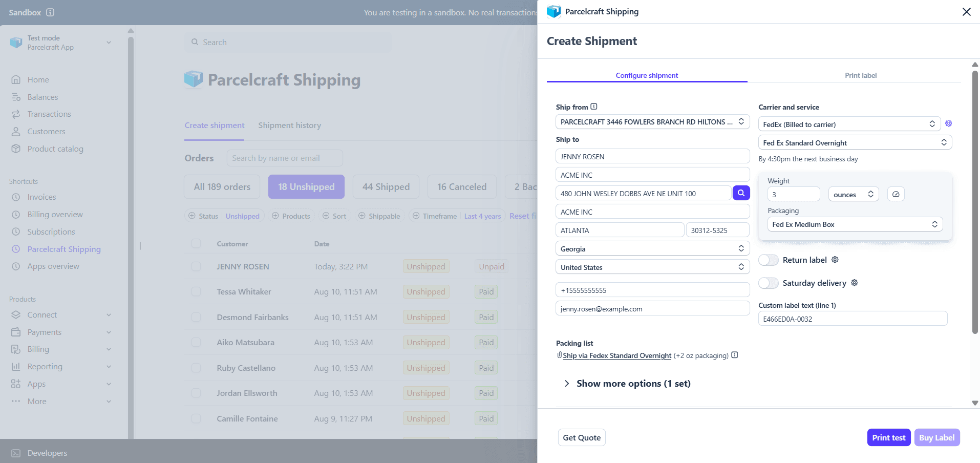Click the Home sidebar icon

16,79
